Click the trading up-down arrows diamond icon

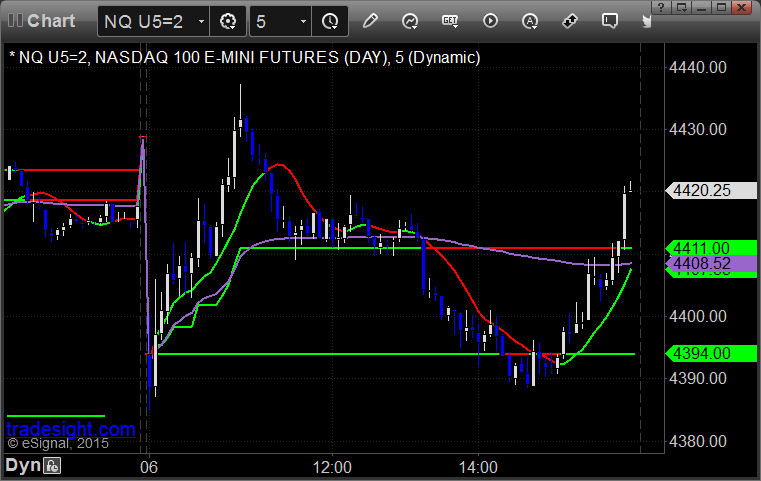[x=570, y=21]
